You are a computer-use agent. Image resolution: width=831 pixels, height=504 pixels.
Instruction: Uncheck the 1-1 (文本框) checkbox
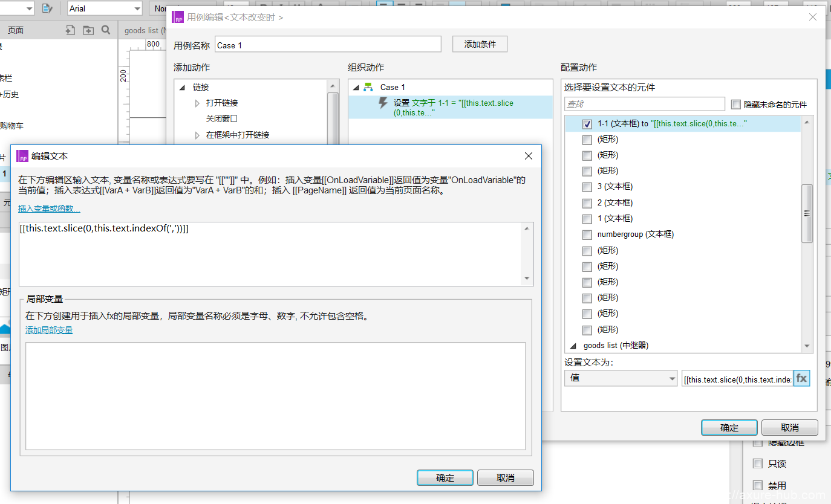point(587,123)
